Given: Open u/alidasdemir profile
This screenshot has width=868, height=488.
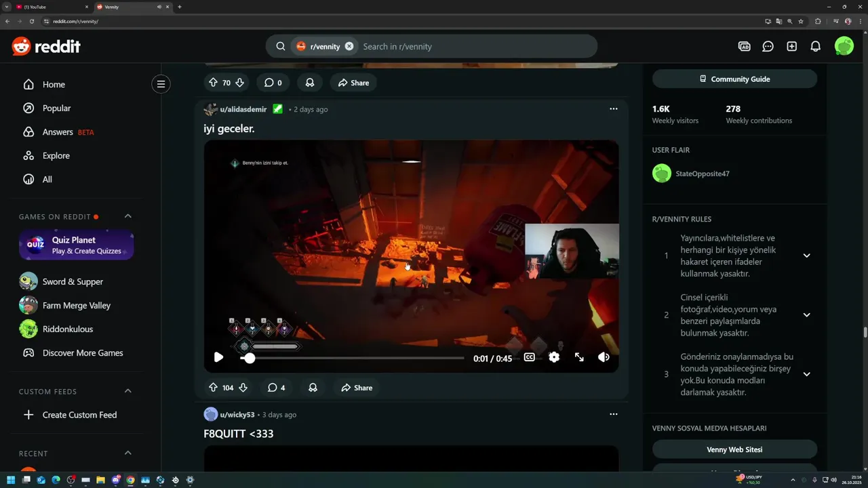Looking at the screenshot, I should [x=243, y=109].
